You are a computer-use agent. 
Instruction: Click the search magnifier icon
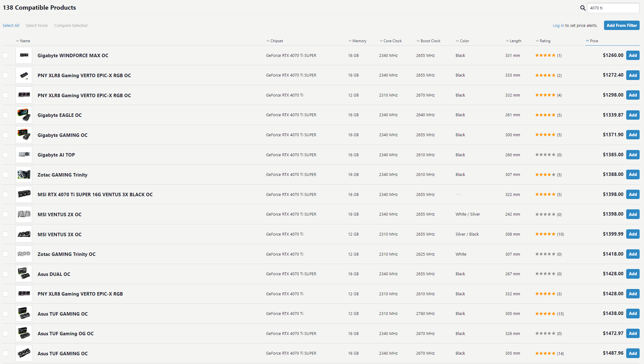point(583,8)
